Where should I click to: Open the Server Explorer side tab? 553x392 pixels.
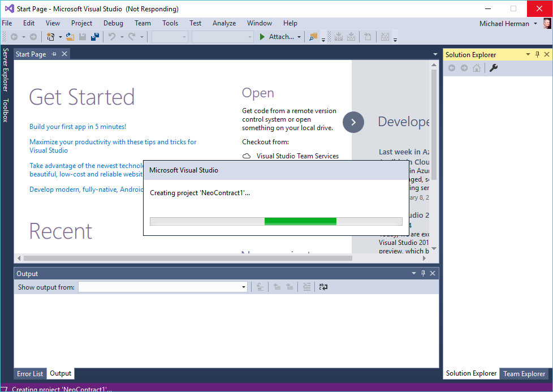pos(5,70)
